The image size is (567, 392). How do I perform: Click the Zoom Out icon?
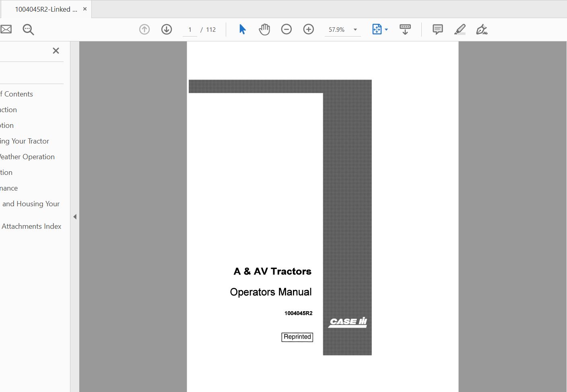286,29
